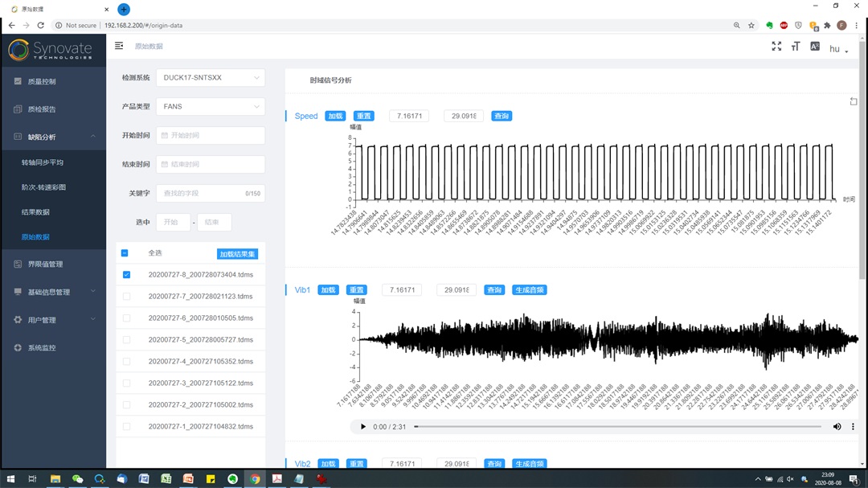
Task: Click the hamburger menu collapse icon
Action: click(x=119, y=47)
